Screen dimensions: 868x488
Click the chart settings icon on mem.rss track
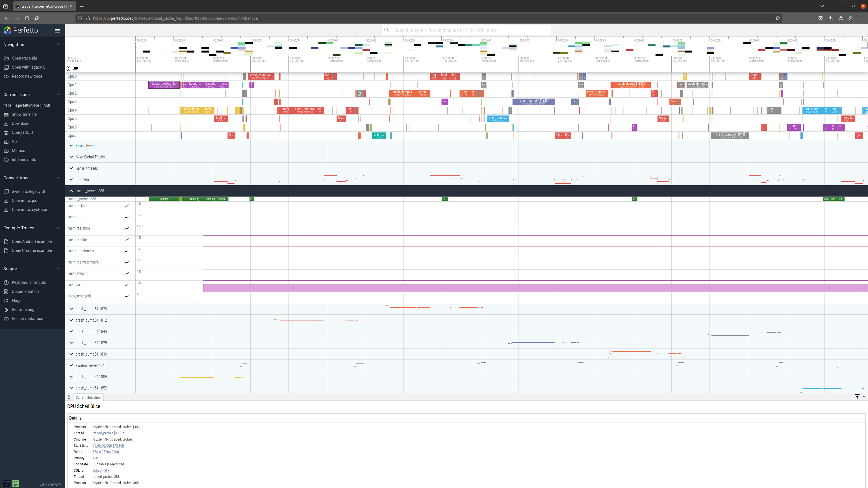click(x=127, y=217)
